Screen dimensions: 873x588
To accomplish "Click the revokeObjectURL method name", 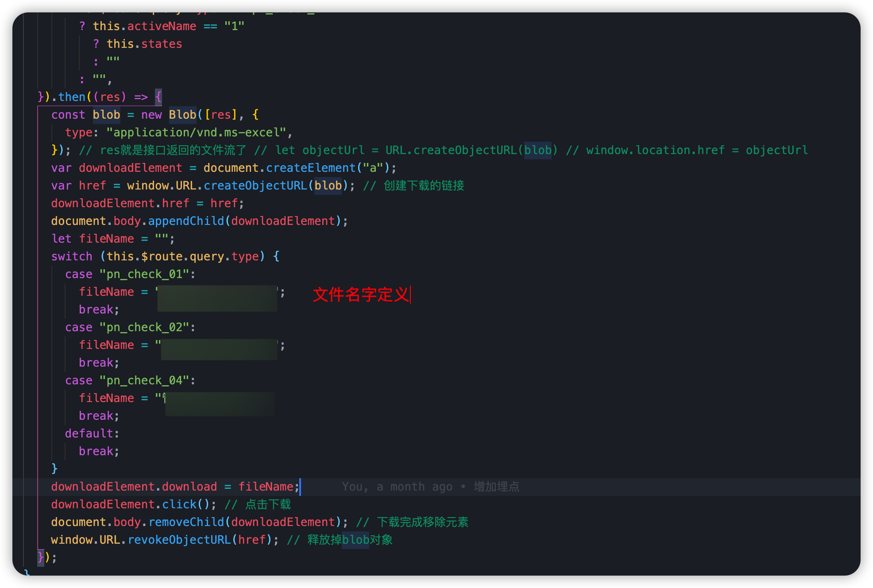I will pos(179,540).
